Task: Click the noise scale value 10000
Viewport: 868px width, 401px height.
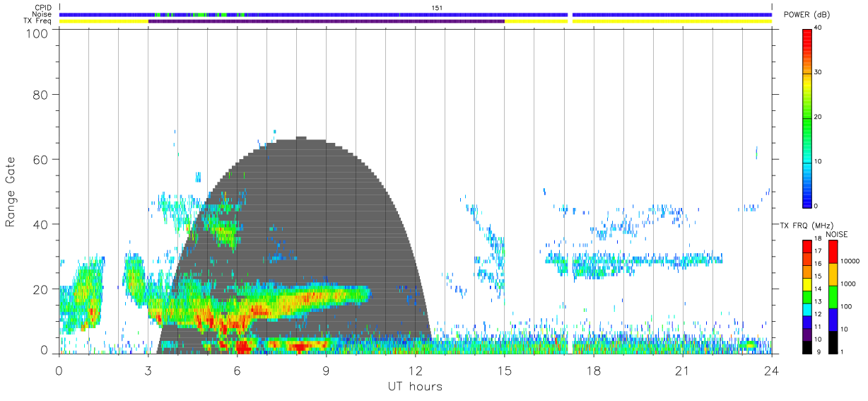Action: click(850, 261)
